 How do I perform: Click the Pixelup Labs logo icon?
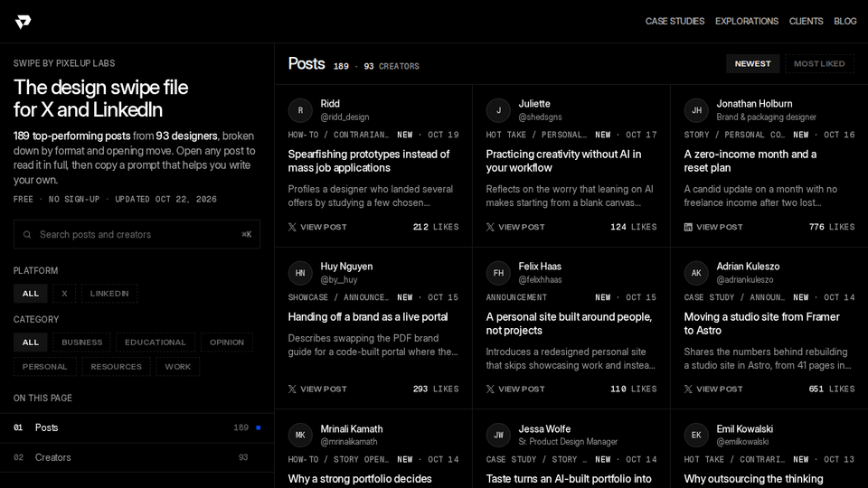(x=23, y=22)
